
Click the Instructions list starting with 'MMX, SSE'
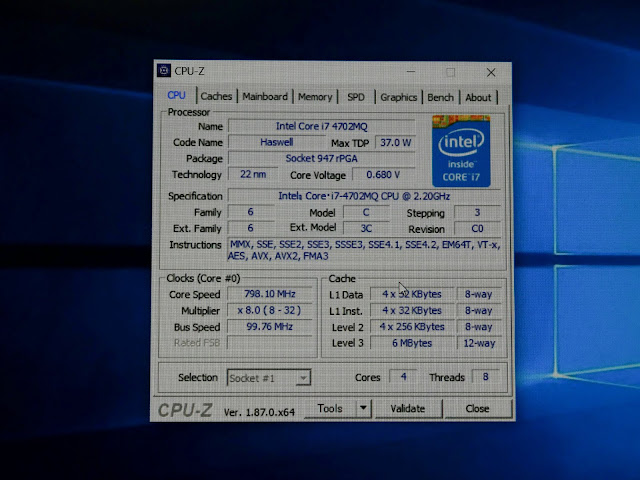364,250
